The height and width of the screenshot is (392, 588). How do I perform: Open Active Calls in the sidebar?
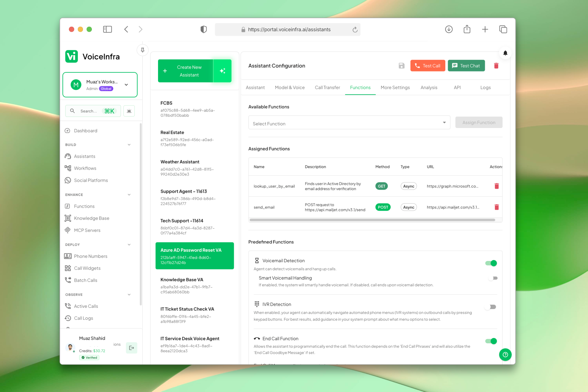pyautogui.click(x=86, y=306)
